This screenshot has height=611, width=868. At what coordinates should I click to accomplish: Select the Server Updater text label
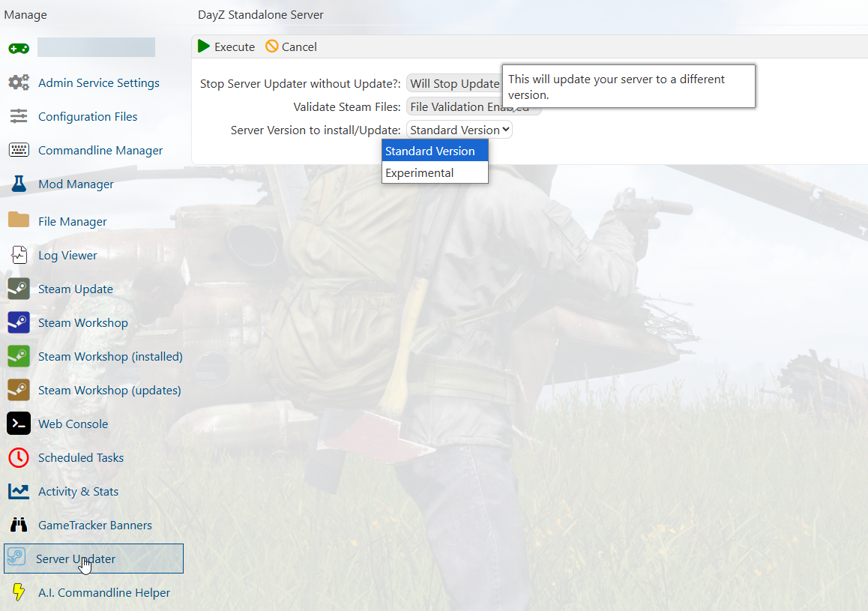(75, 559)
